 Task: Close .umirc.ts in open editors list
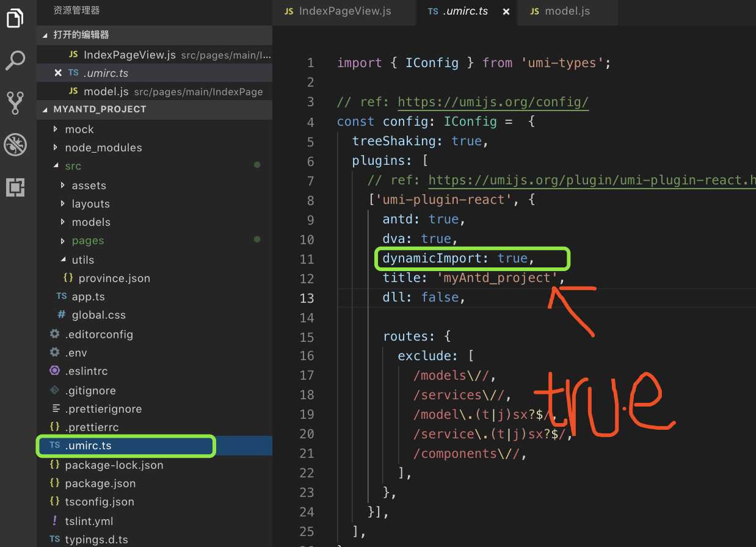[58, 73]
